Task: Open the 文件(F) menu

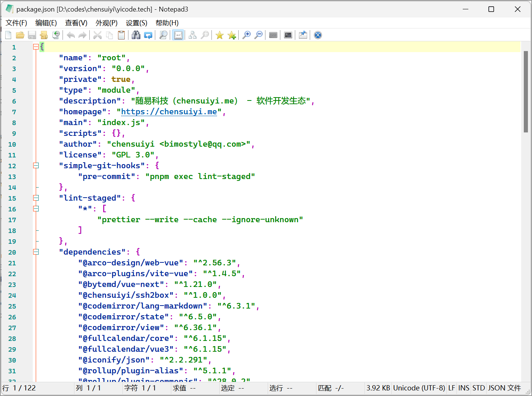Action: point(16,23)
